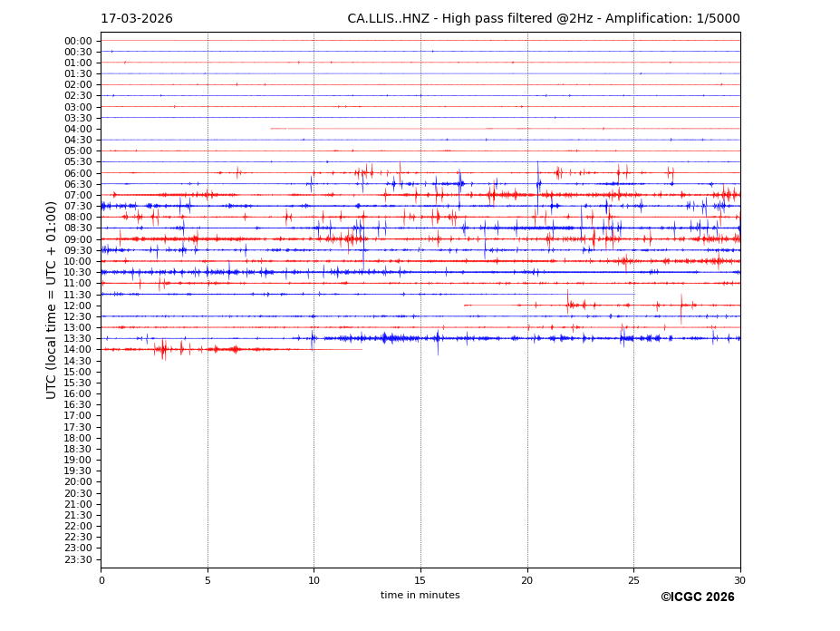Click the x-axis tick label 5
The width and height of the screenshot is (840, 631).
208,580
